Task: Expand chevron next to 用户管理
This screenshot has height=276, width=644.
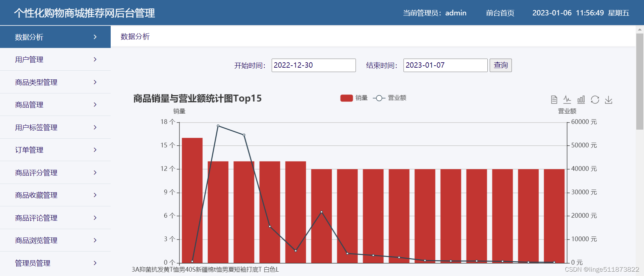Action: (95, 59)
